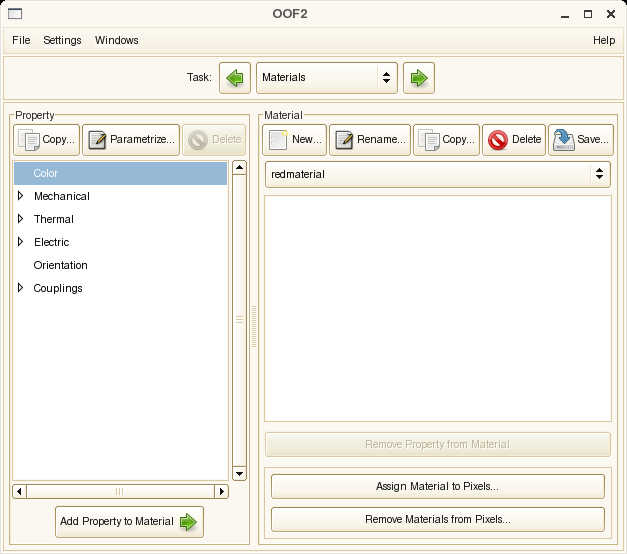
Task: Open the Help menu
Action: point(604,40)
